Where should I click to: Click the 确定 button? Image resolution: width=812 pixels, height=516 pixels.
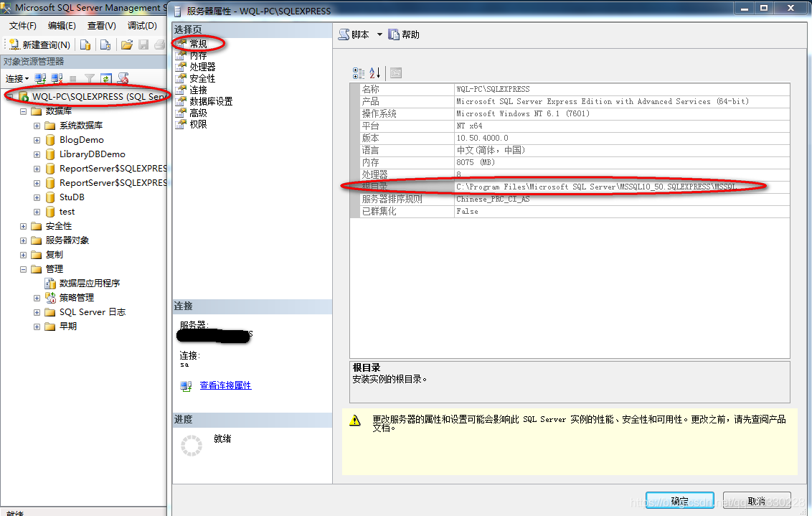[x=679, y=500]
